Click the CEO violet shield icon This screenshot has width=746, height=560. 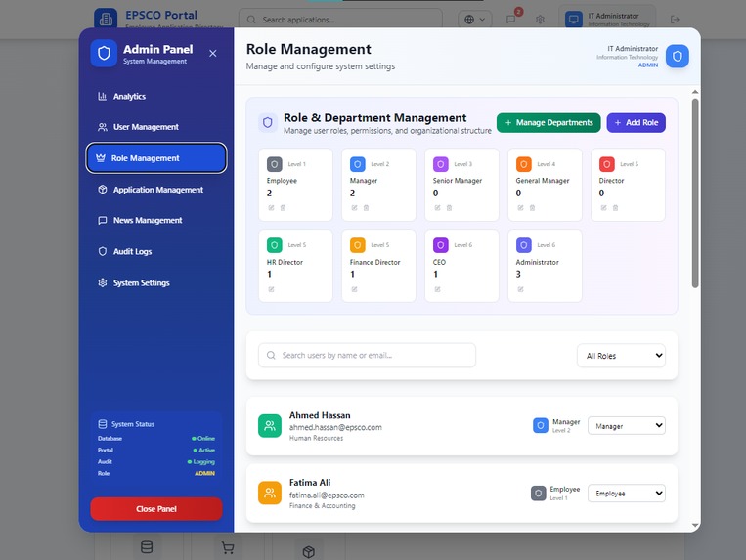click(x=441, y=245)
